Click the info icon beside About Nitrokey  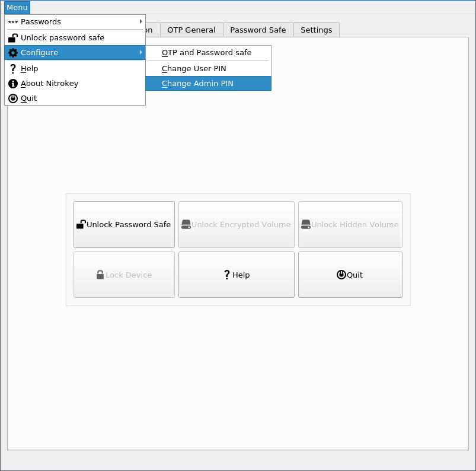tap(13, 84)
